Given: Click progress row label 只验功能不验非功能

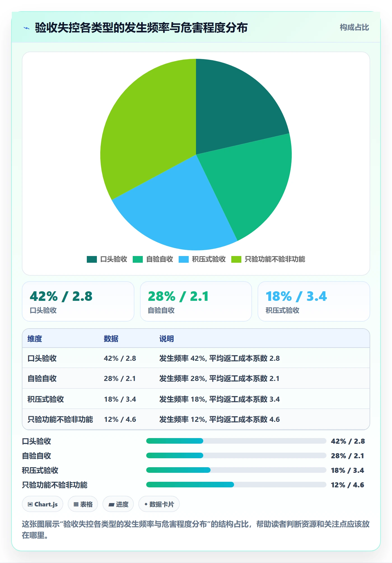Looking at the screenshot, I should 55,485.
